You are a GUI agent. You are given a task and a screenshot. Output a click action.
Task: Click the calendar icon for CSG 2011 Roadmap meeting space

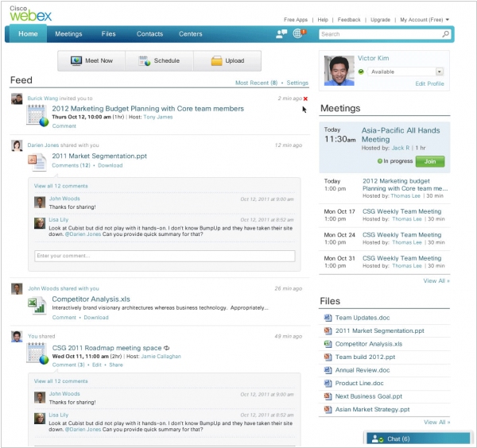click(37, 353)
